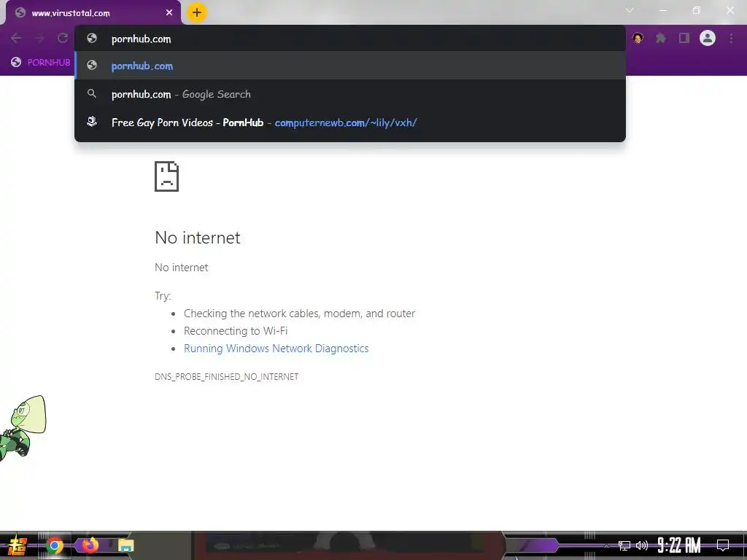This screenshot has width=747, height=560.
Task: Click the Running Windows Network Diagnostics link
Action: 276,349
